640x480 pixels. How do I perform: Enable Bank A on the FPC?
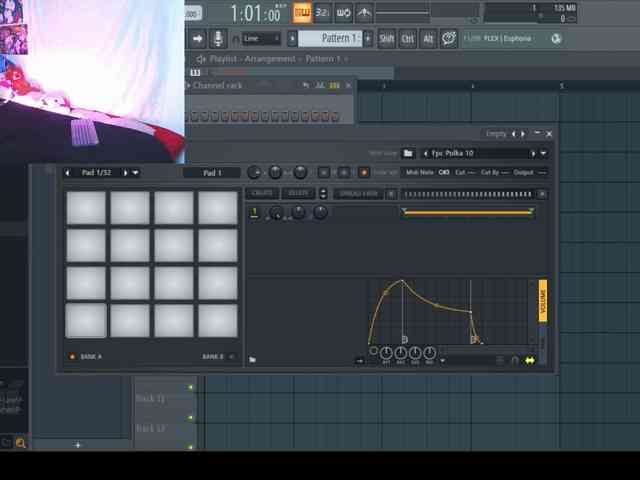(x=72, y=356)
